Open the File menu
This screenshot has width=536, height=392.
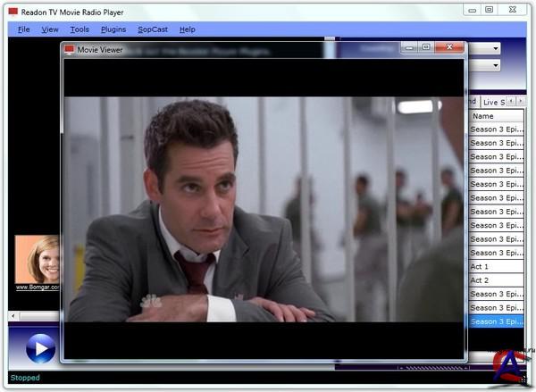click(24, 29)
